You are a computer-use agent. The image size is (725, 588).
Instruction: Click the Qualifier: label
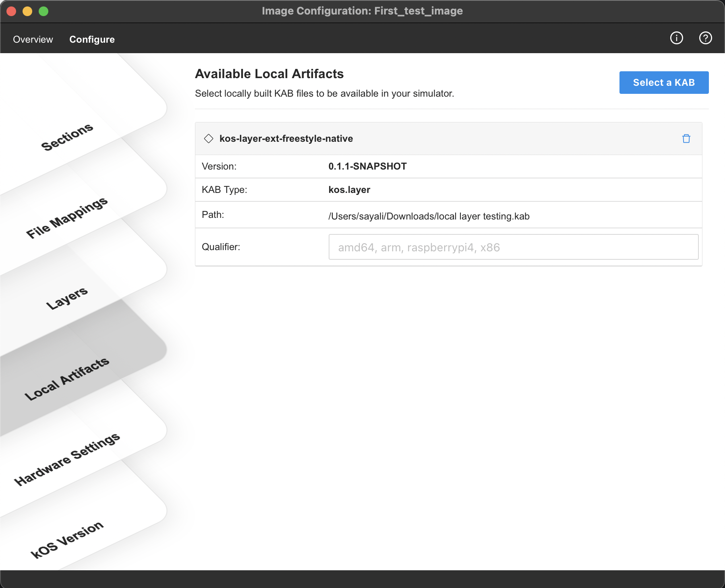tap(221, 247)
